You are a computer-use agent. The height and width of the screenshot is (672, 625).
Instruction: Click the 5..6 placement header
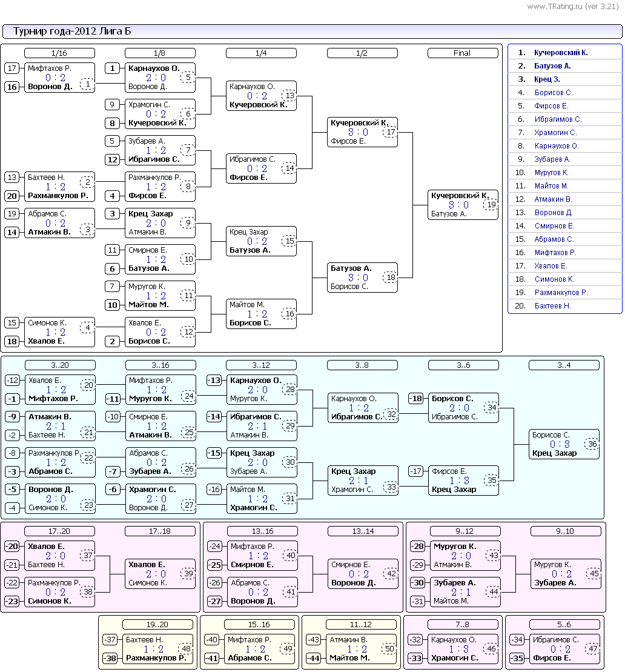click(564, 624)
